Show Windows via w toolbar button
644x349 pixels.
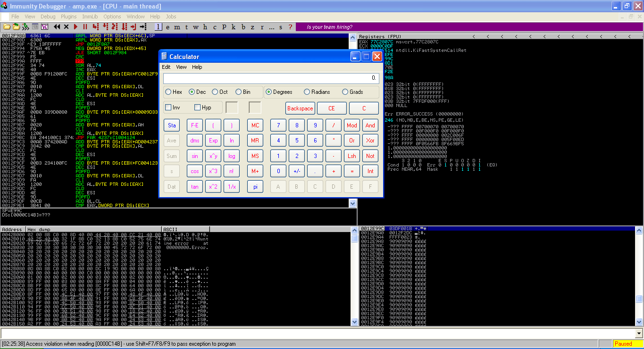[x=195, y=27]
